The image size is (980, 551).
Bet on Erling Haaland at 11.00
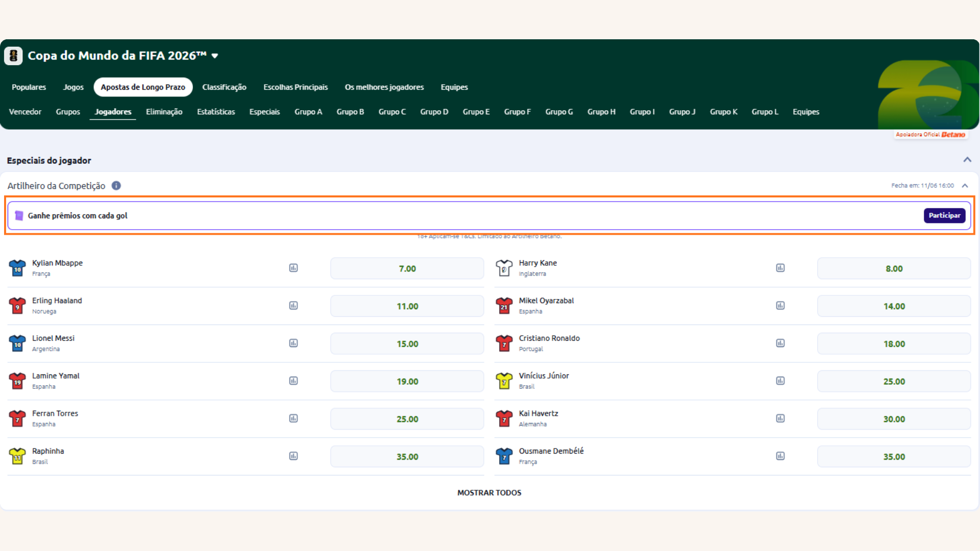point(407,306)
